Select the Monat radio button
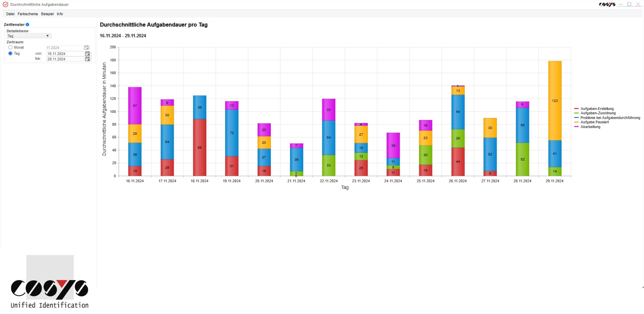 (10, 48)
